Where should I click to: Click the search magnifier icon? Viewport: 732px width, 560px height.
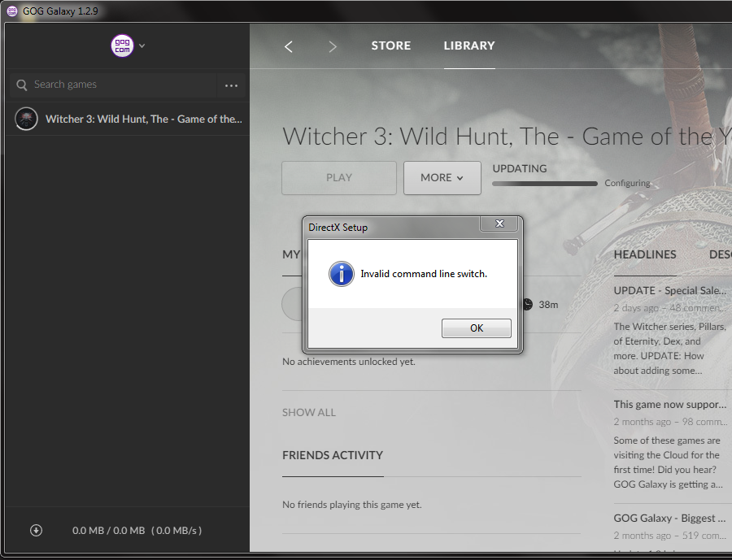[x=21, y=85]
